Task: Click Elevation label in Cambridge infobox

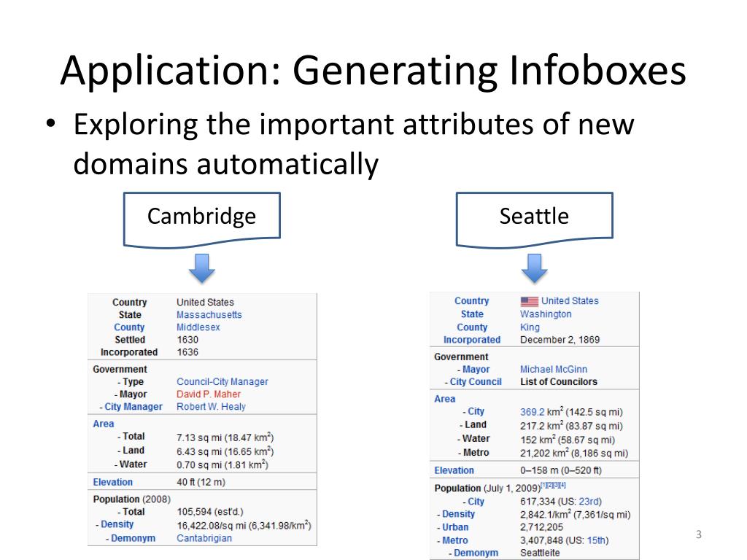Action: coord(113,482)
